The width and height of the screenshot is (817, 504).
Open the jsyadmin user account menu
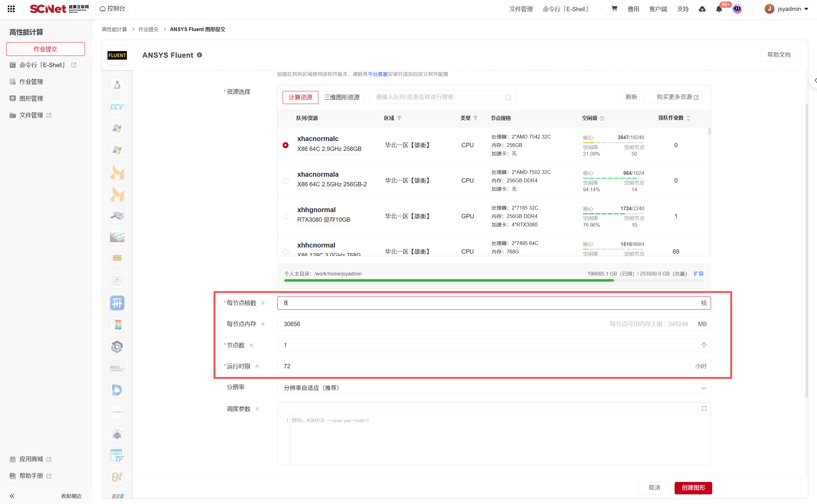pos(789,9)
